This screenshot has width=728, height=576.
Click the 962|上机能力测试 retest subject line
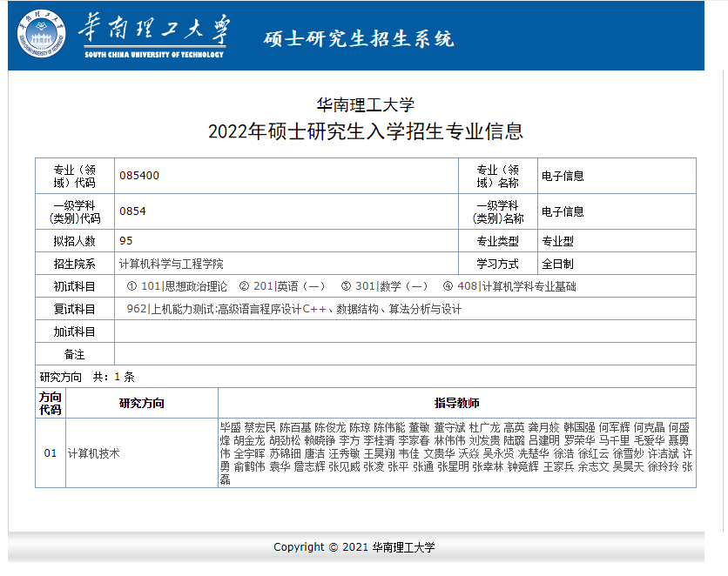[x=294, y=309]
